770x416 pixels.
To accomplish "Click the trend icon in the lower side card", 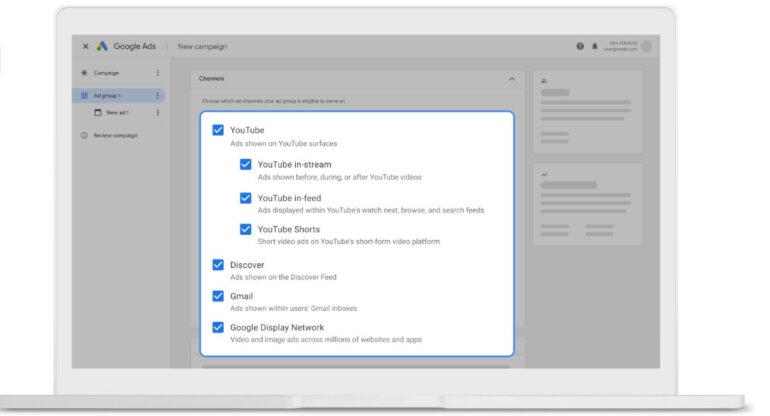I will (544, 174).
